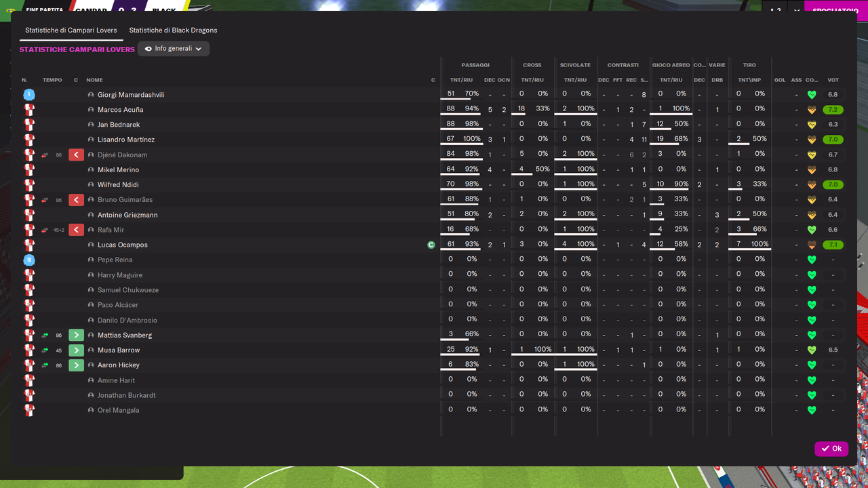Click Marcos Acuña's 7.2 rating badge
The width and height of the screenshot is (868, 488).
pos(833,110)
